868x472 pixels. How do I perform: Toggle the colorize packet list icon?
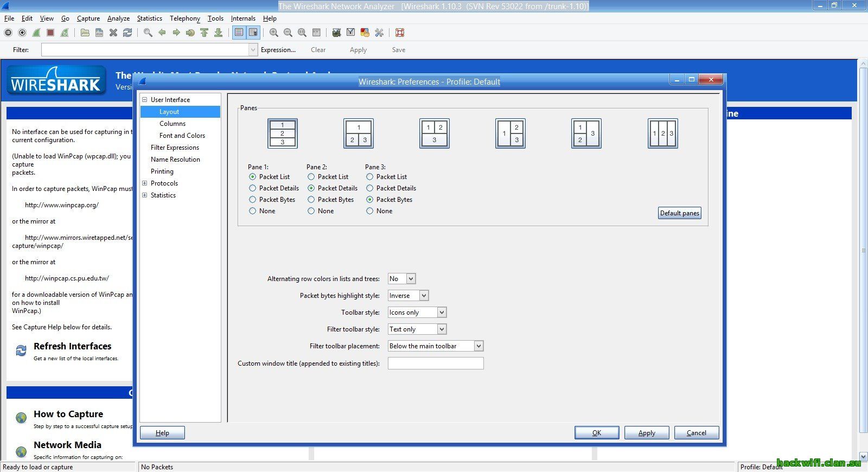tap(239, 33)
